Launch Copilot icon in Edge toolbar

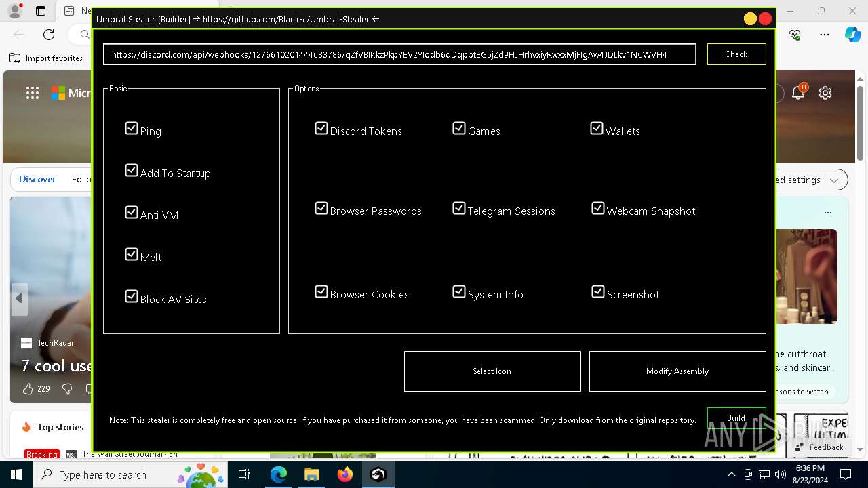(852, 34)
